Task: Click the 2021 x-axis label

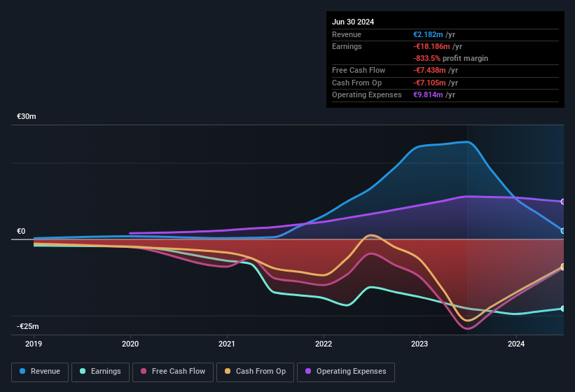Action: [x=227, y=344]
